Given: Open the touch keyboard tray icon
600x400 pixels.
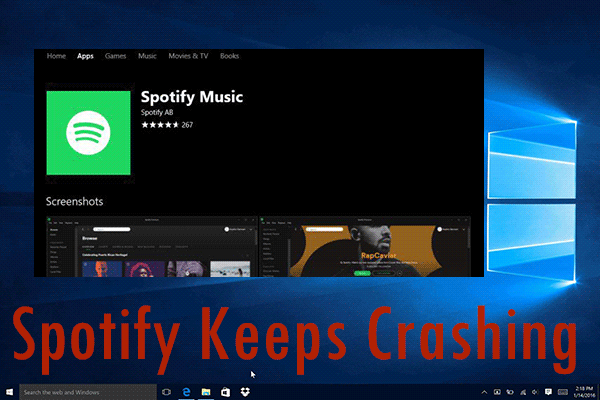Looking at the screenshot, I should [x=562, y=392].
